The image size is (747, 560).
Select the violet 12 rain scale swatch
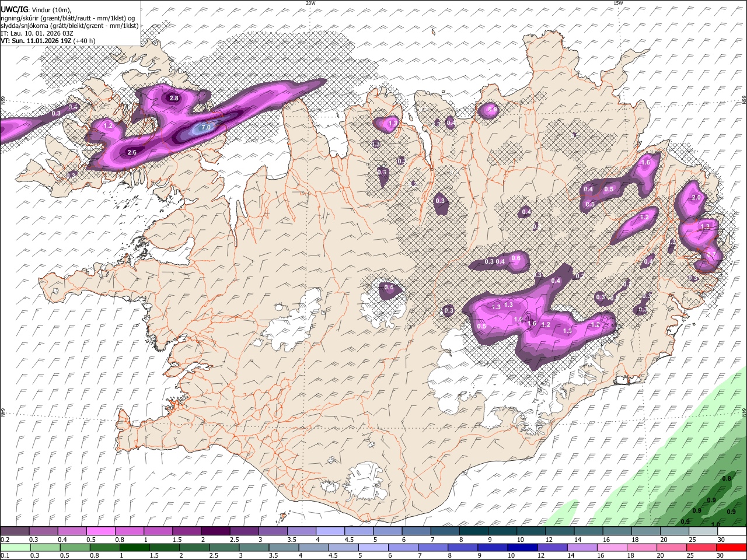tap(551, 547)
